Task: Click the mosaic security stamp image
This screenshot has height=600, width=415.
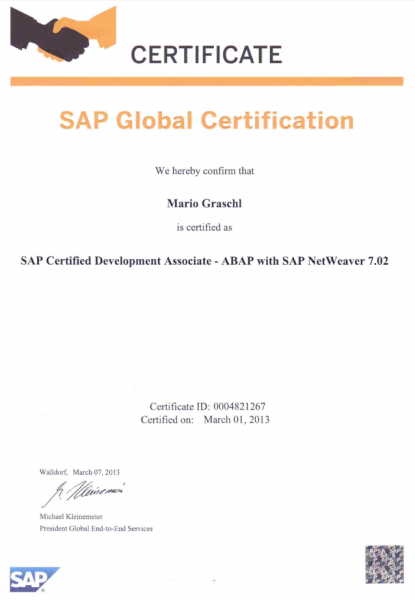Action: (384, 564)
